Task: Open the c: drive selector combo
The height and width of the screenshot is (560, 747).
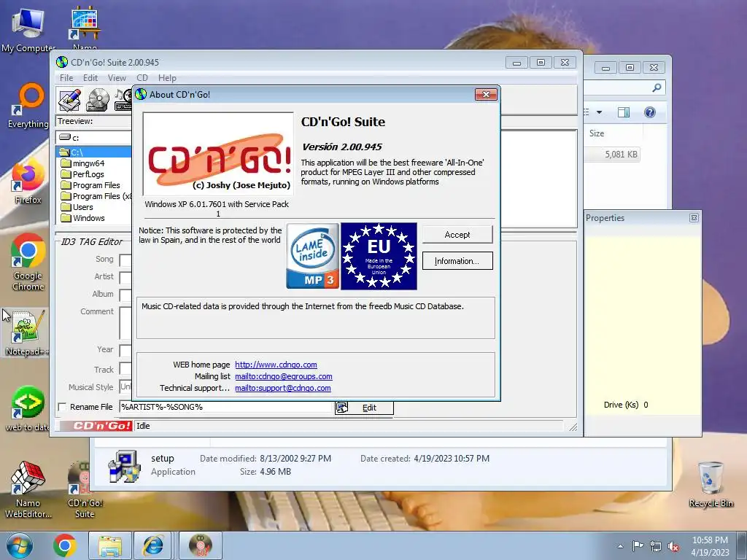Action: (x=94, y=138)
